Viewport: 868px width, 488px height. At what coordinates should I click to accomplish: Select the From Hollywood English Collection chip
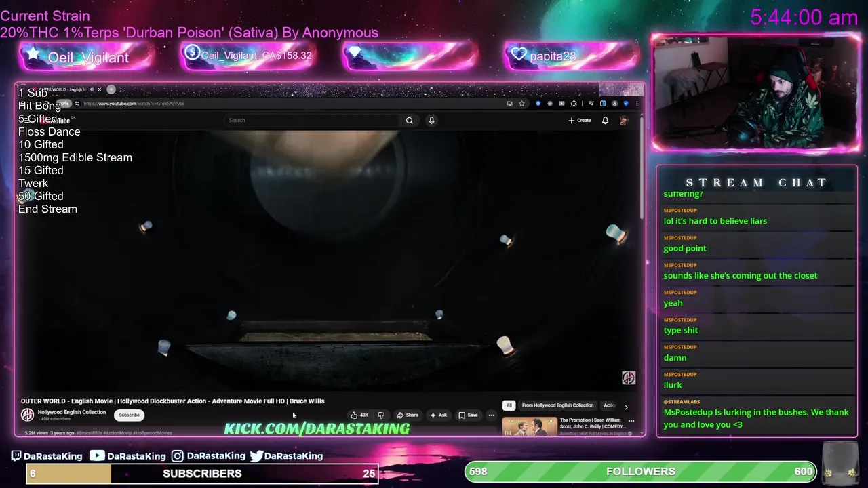tap(557, 405)
